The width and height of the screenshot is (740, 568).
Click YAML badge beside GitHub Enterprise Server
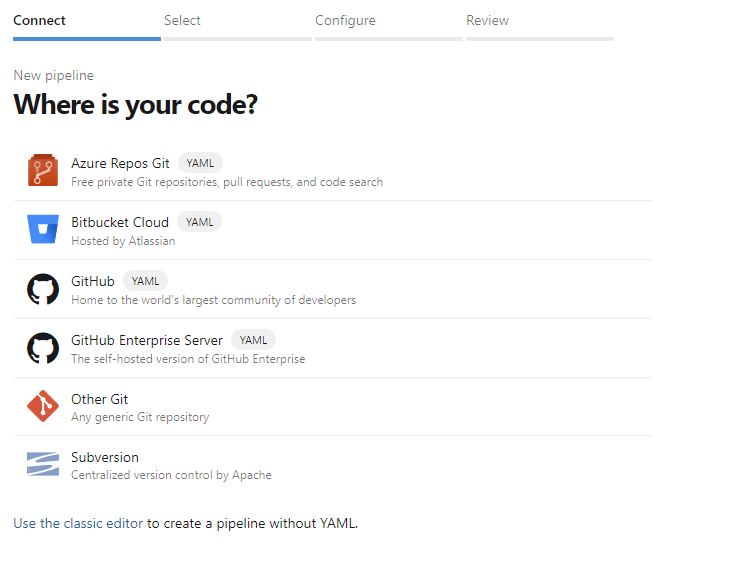click(x=253, y=340)
